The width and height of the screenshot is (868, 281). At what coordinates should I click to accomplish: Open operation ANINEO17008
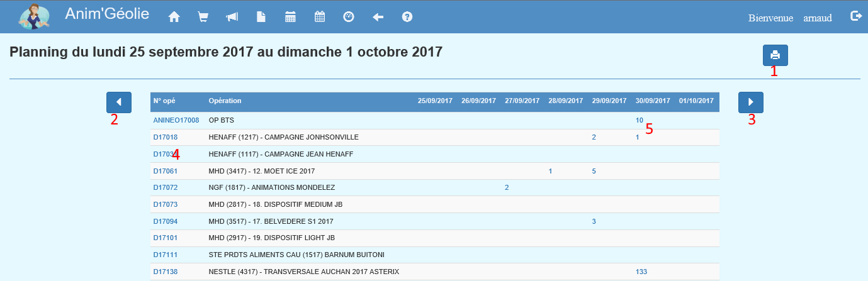click(x=176, y=120)
